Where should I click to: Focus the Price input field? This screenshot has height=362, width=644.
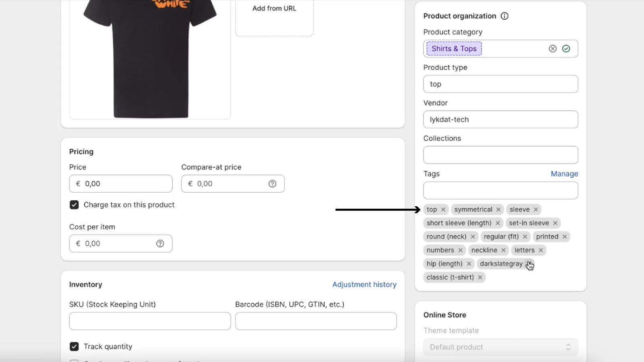tap(121, 184)
